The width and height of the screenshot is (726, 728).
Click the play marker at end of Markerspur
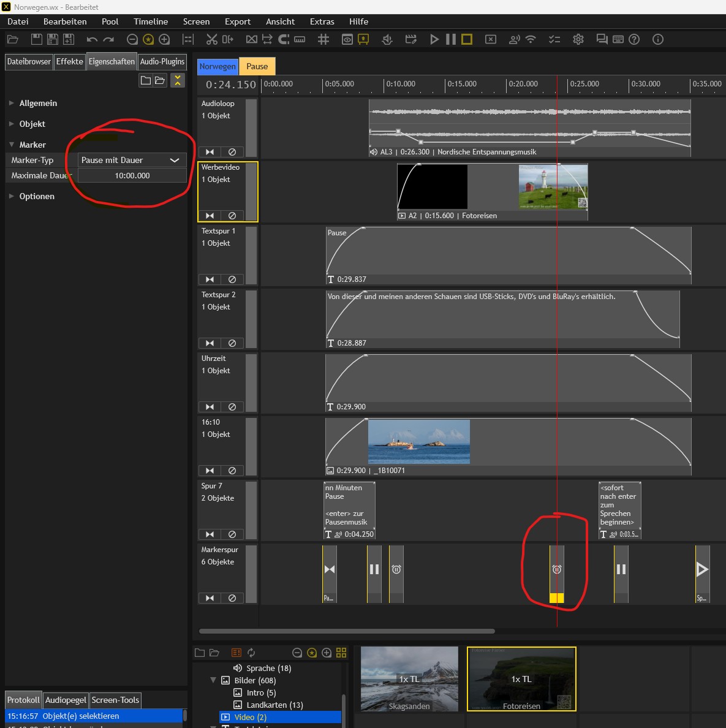(x=702, y=574)
